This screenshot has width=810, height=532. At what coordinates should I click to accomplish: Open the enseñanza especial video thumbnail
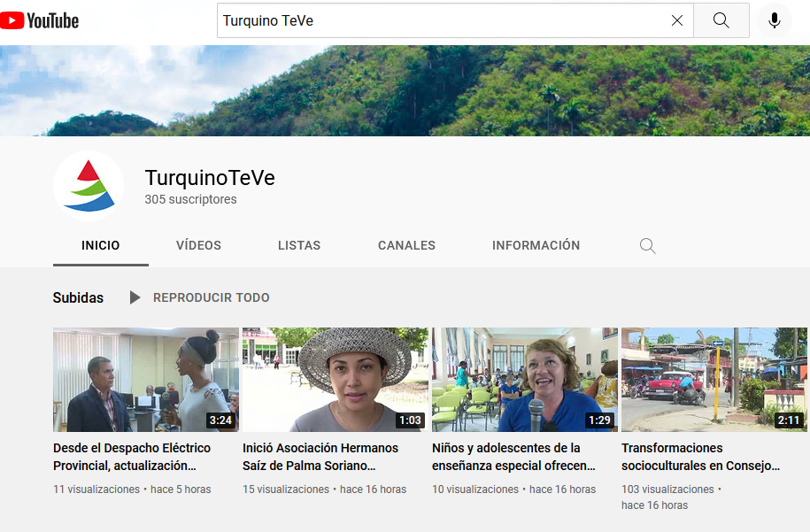[525, 380]
